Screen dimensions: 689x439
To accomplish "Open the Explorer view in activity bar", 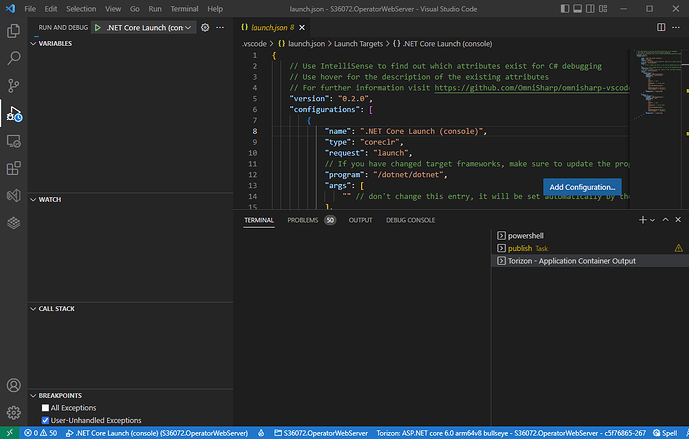I will [x=14, y=31].
